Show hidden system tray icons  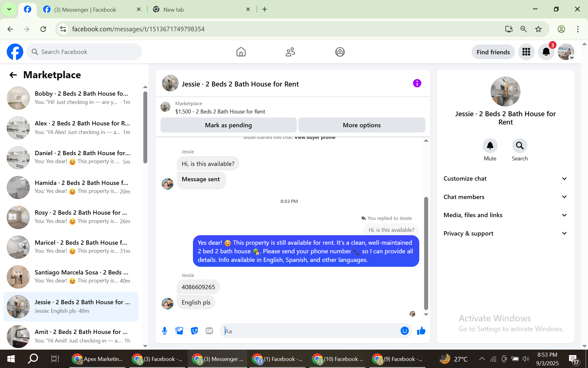482,359
